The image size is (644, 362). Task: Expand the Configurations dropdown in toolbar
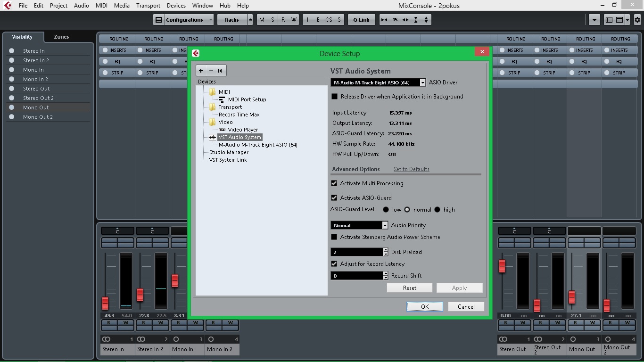click(x=210, y=20)
